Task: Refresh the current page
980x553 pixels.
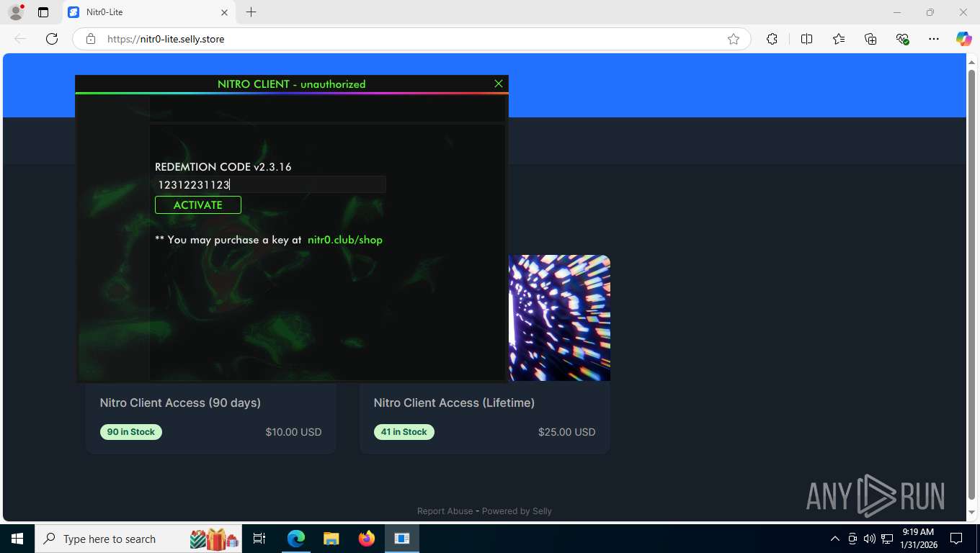Action: coord(52,39)
